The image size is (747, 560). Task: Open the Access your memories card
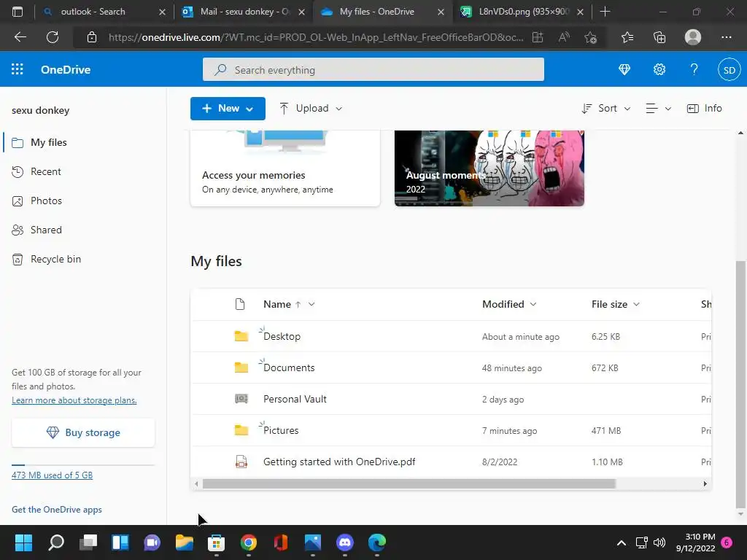point(285,168)
